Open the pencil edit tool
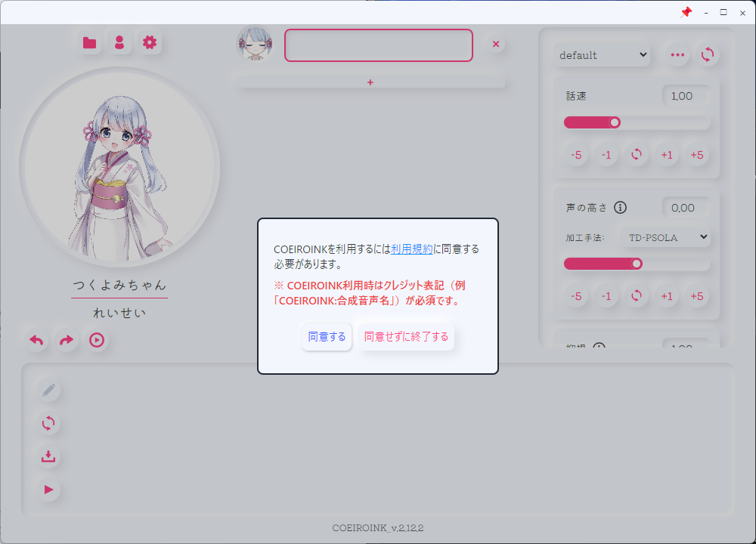This screenshot has width=756, height=544. click(48, 390)
